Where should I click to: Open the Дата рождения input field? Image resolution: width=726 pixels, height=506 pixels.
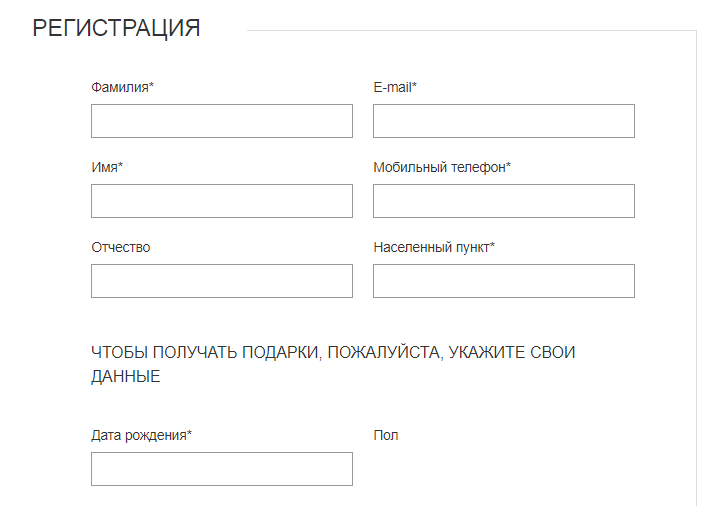pyautogui.click(x=221, y=469)
